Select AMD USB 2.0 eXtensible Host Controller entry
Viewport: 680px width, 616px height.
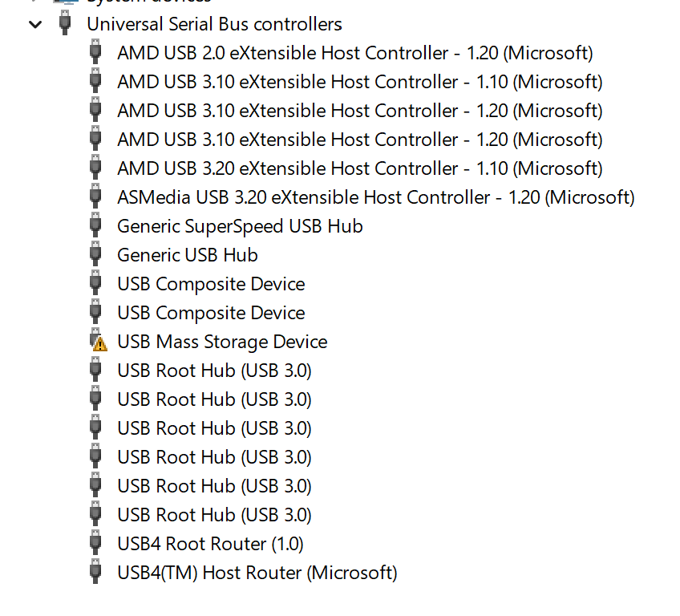pyautogui.click(x=354, y=53)
